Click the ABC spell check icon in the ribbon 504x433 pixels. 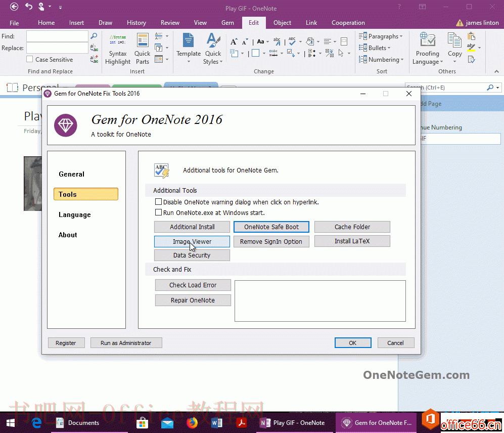[292, 41]
